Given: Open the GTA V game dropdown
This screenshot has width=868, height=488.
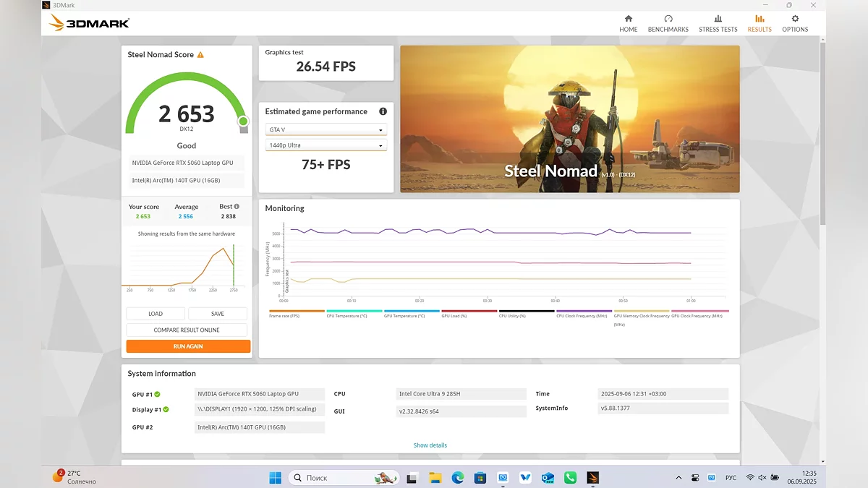Looking at the screenshot, I should tap(325, 130).
